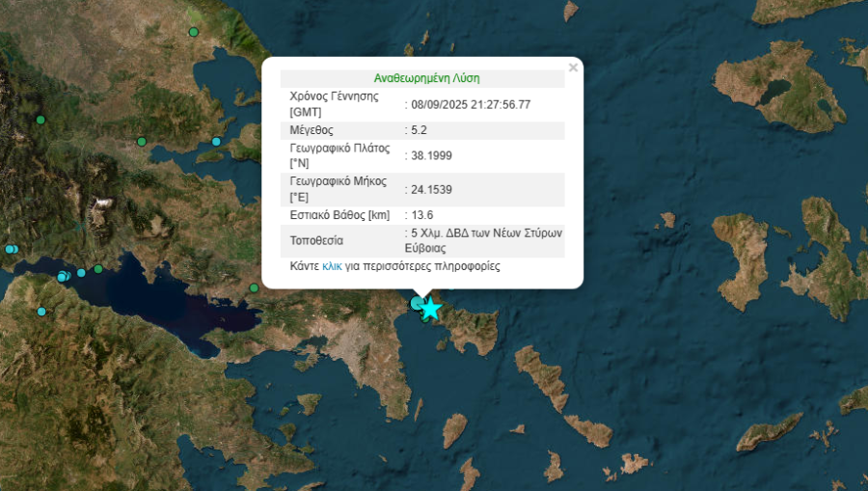Select the green marker on the Corinth gulf's north shore

click(x=98, y=269)
